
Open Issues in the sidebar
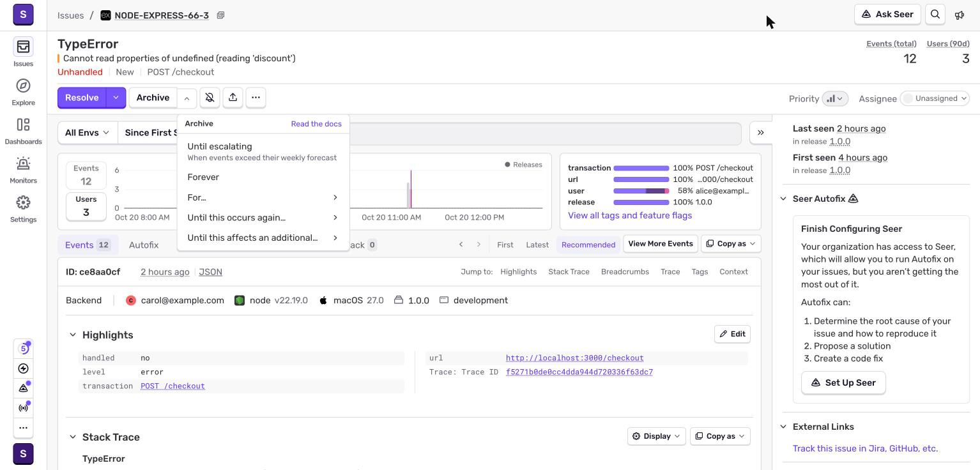[x=23, y=52]
